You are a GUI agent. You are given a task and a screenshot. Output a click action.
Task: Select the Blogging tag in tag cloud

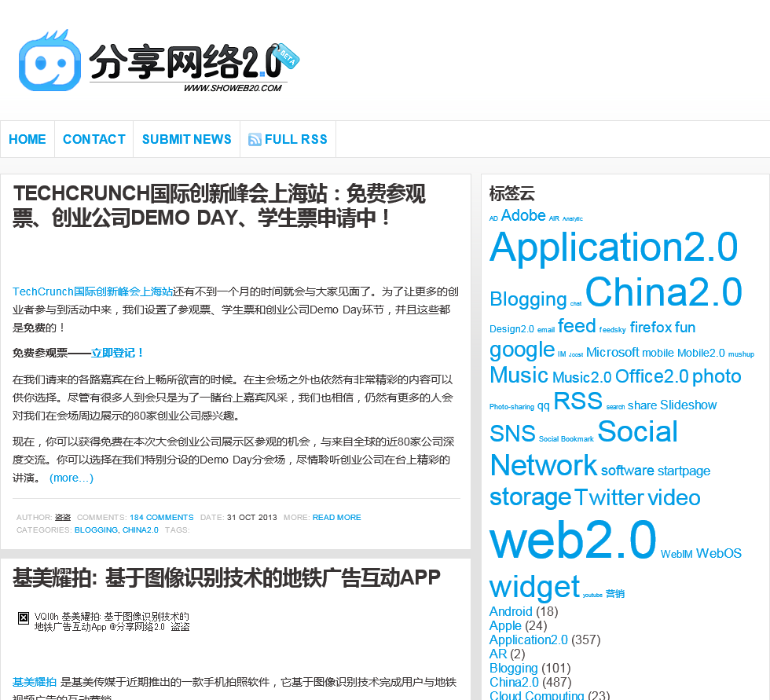[528, 299]
